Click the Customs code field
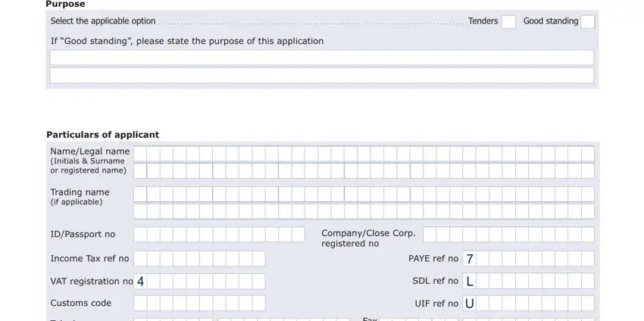 199,303
